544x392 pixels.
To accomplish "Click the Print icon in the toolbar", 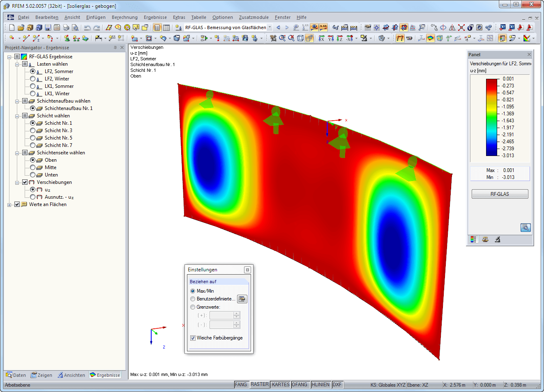I will coord(66,27).
